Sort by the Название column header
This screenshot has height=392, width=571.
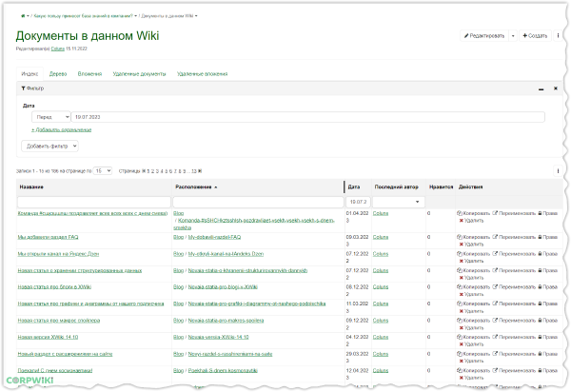[x=31, y=187]
